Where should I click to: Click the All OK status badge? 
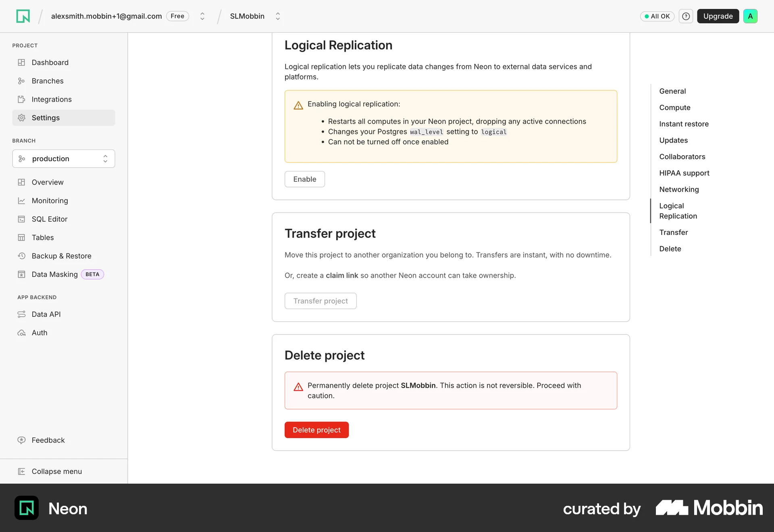[657, 16]
